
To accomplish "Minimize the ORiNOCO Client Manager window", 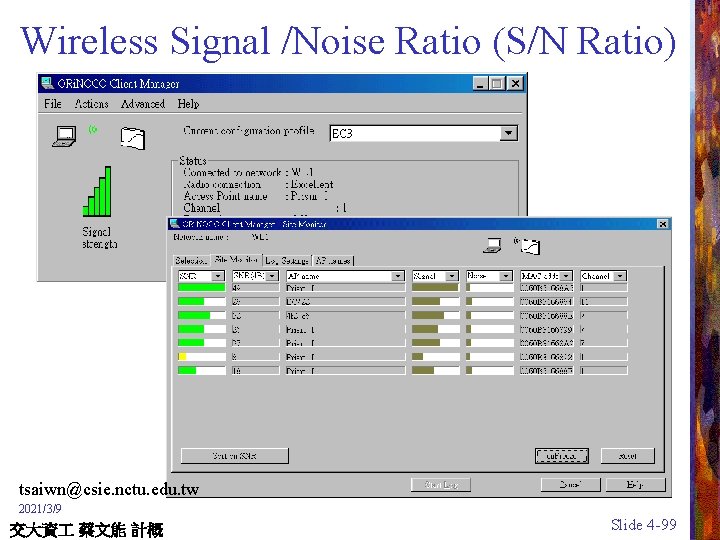I will (x=480, y=84).
